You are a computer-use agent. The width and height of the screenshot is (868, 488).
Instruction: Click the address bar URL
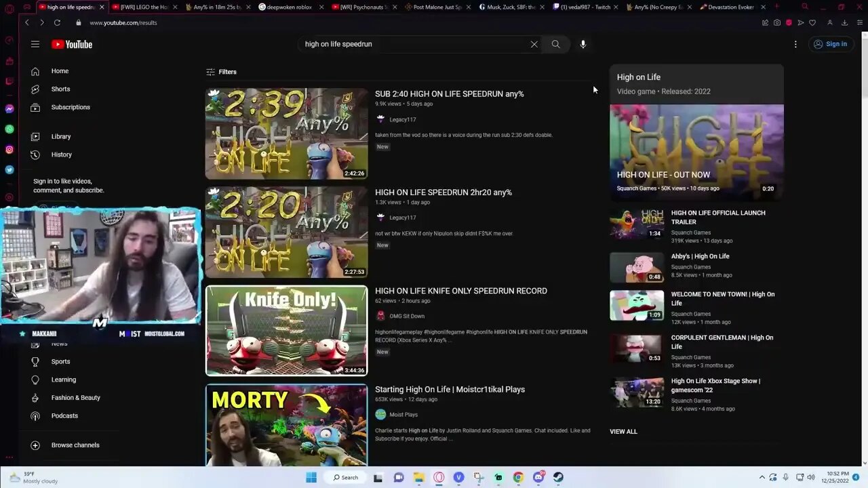123,22
